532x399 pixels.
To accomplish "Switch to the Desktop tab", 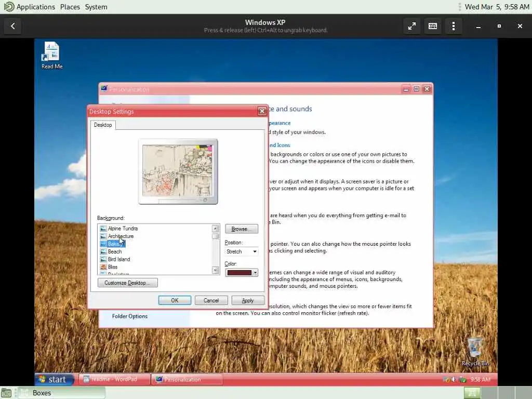I will click(103, 125).
